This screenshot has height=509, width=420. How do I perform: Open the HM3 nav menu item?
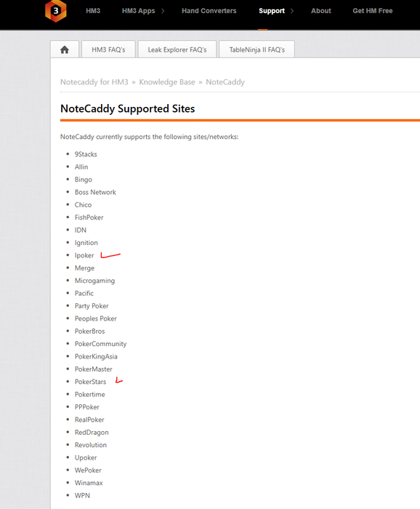pyautogui.click(x=93, y=11)
